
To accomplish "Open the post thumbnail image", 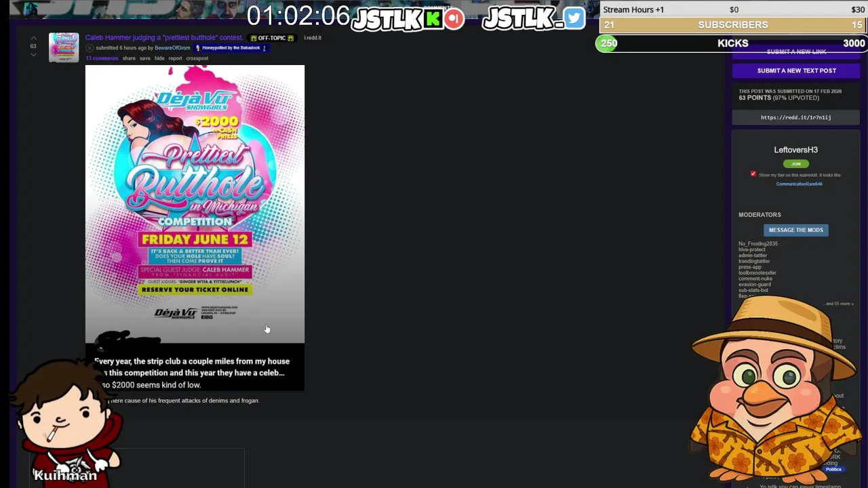I will tap(64, 47).
